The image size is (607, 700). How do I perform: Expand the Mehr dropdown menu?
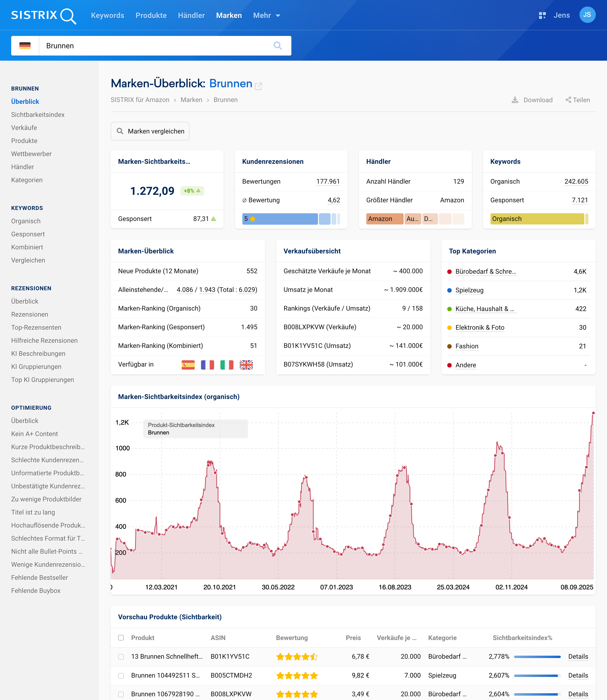(267, 16)
